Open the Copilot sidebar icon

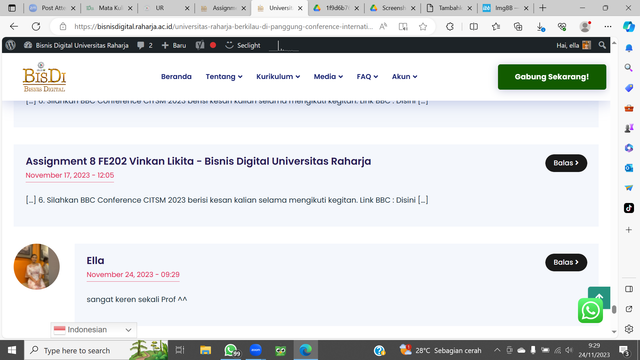pos(629,27)
